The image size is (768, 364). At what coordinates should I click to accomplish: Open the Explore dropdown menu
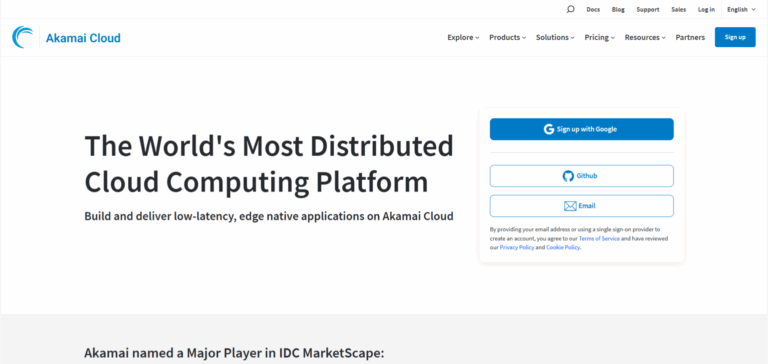click(x=463, y=37)
